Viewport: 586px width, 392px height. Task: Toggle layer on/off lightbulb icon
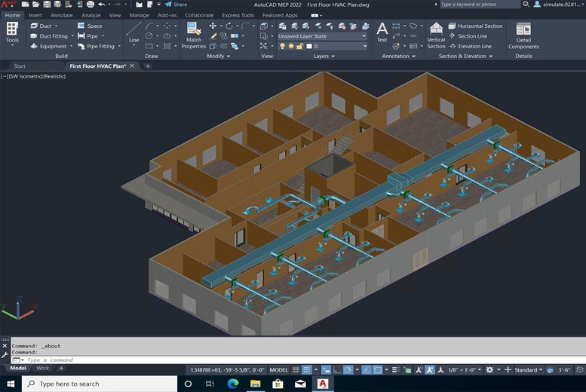point(283,46)
